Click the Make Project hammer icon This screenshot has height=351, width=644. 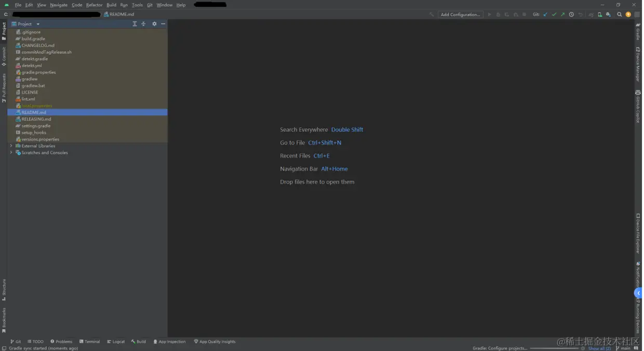tap(432, 15)
